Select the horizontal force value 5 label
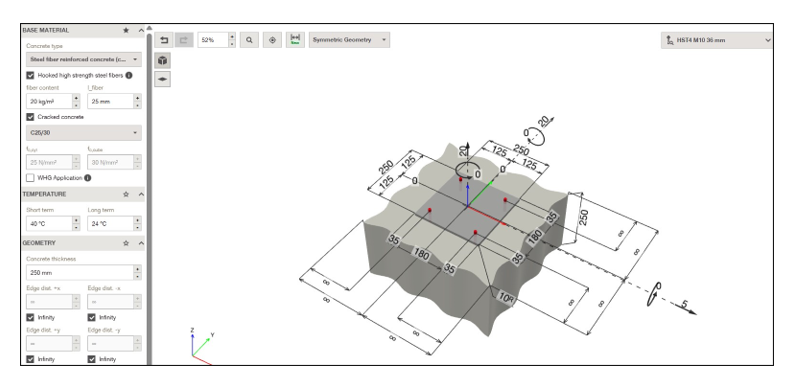This screenshot has width=790, height=377. coord(684,304)
